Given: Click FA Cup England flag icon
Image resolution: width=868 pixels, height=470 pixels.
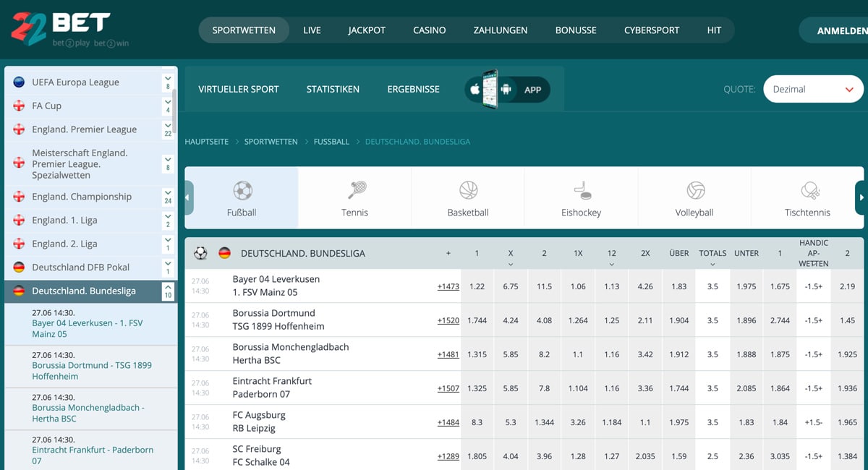Looking at the screenshot, I should click(x=19, y=106).
